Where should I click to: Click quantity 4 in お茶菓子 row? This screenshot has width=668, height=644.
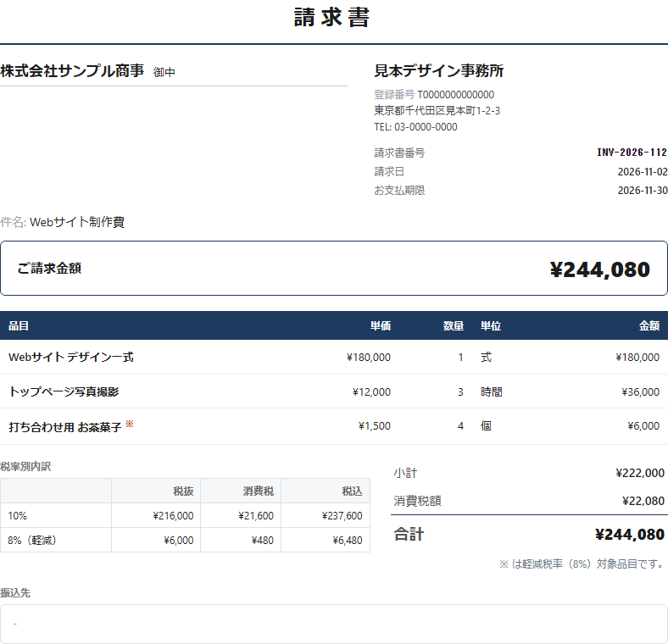tap(460, 426)
